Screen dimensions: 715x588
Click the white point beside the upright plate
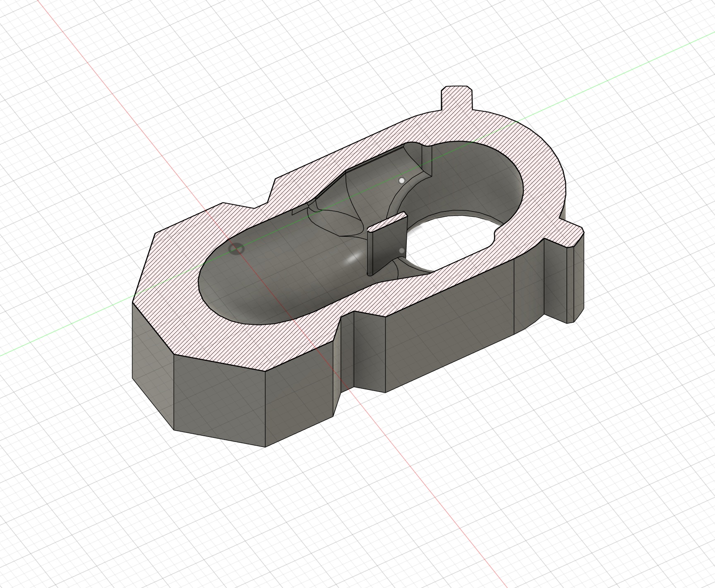(x=402, y=251)
